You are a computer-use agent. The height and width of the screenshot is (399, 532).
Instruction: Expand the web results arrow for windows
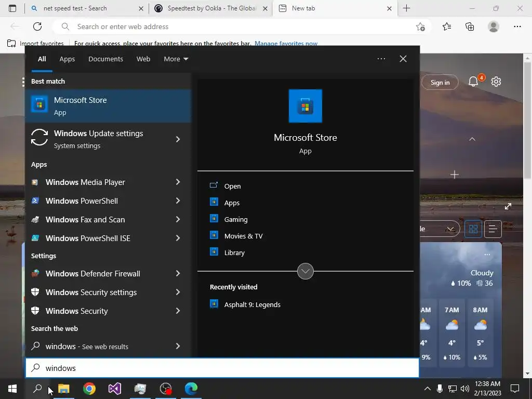[178, 346]
